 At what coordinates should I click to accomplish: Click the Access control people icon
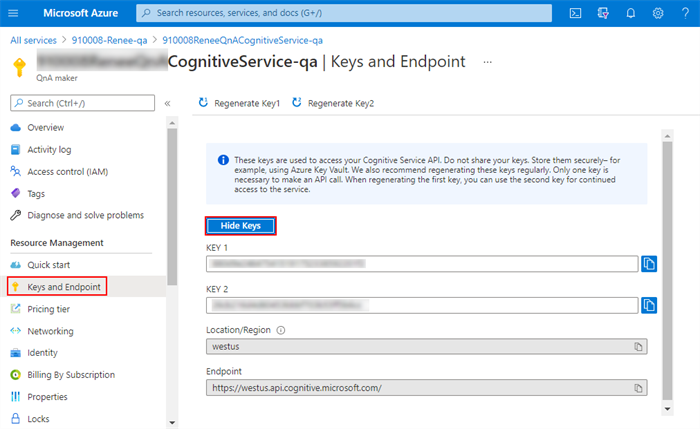coord(16,171)
